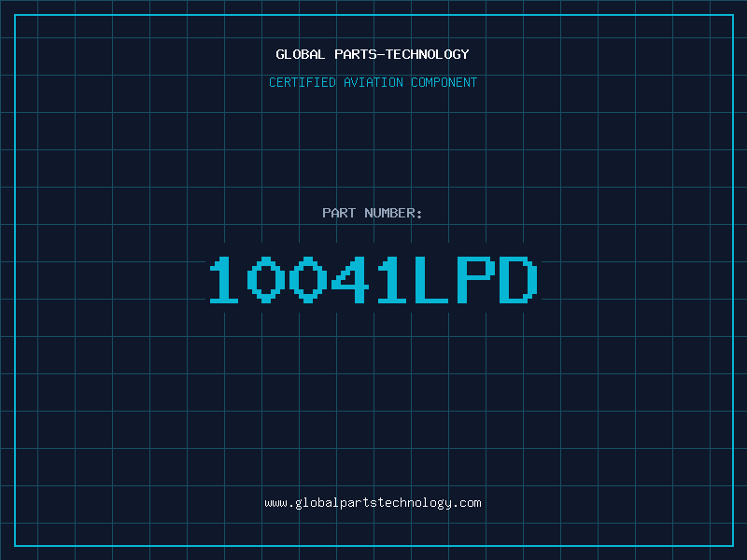Click the PART NUMBER: label
This screenshot has width=747, height=560.
[x=373, y=213]
